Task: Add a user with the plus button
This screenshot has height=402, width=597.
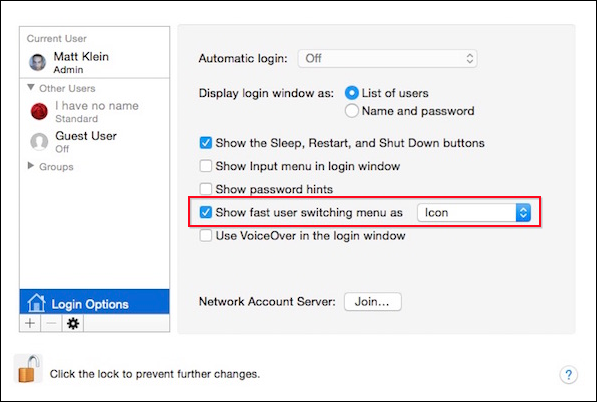Action: coord(30,324)
